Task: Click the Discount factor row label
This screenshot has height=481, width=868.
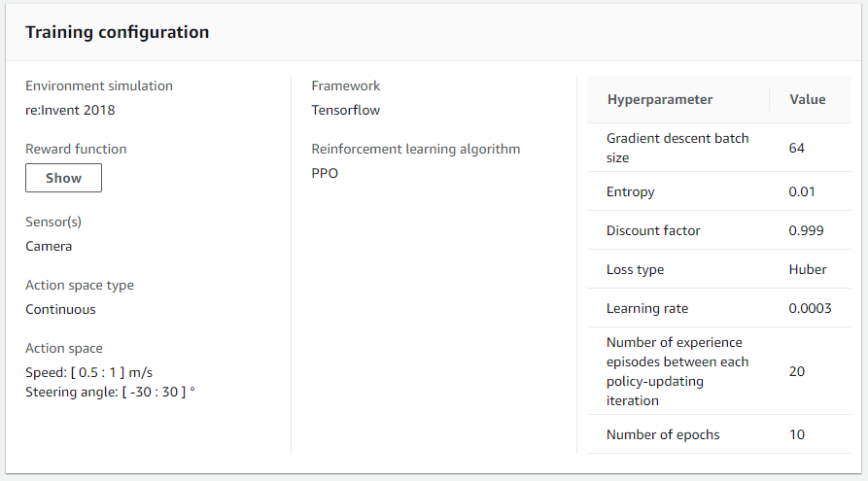Action: pyautogui.click(x=653, y=230)
